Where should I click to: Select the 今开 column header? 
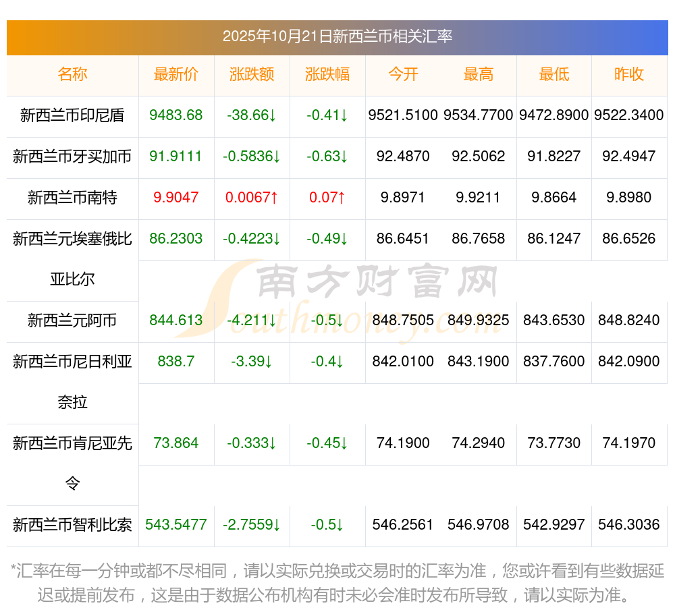click(x=403, y=74)
